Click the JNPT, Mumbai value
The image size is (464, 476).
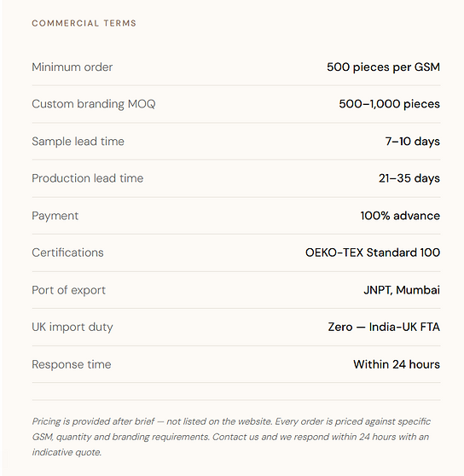click(402, 290)
